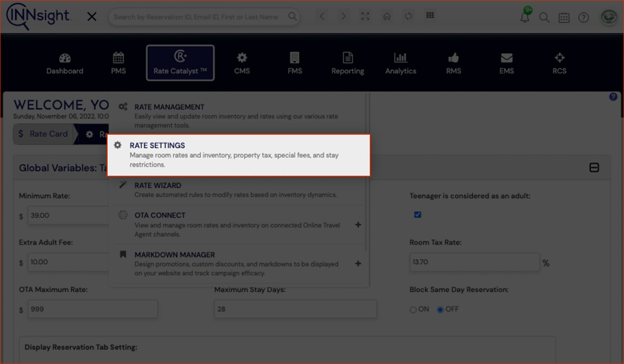Screen dimensions: 624x364
Task: Open the Analytics chart module
Action: [400, 63]
